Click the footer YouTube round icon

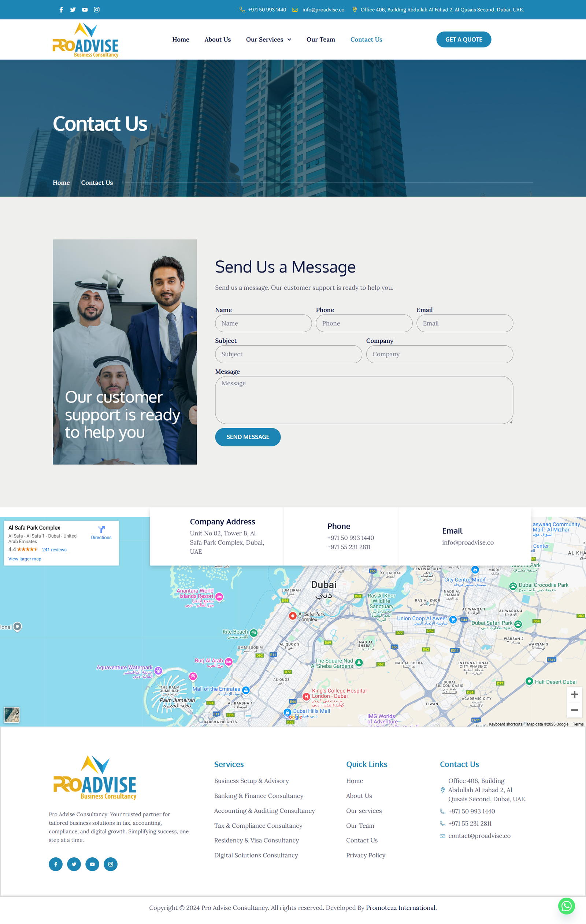tap(92, 864)
